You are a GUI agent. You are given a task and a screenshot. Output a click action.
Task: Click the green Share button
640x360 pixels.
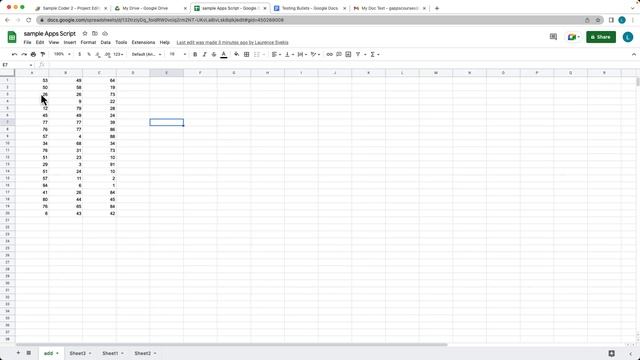[x=601, y=37]
